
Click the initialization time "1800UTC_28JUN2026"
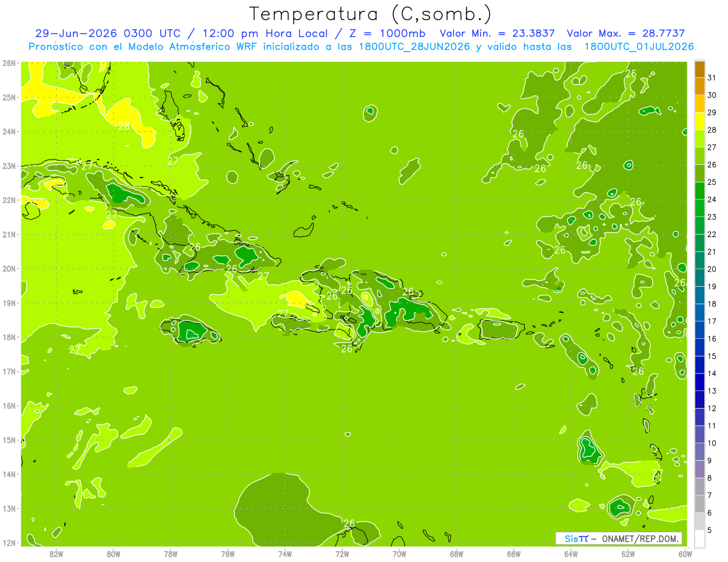click(x=413, y=46)
